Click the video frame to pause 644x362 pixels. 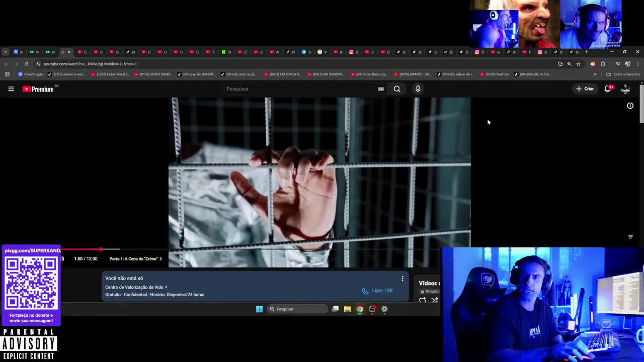click(x=319, y=182)
